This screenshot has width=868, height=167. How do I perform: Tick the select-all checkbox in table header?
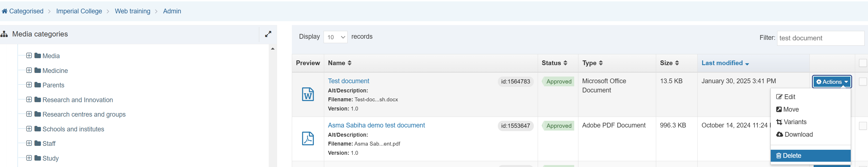[x=863, y=63]
